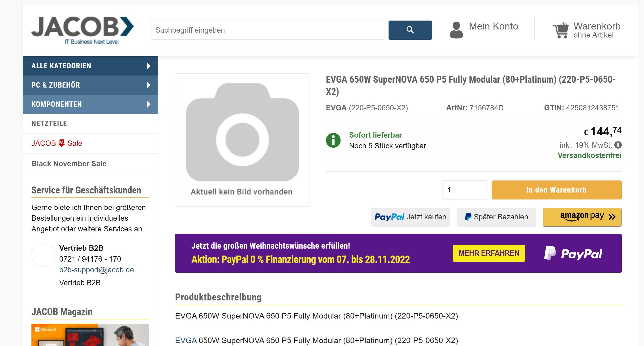This screenshot has width=644, height=346.
Task: Click the red sale tag icon
Action: coord(62,143)
